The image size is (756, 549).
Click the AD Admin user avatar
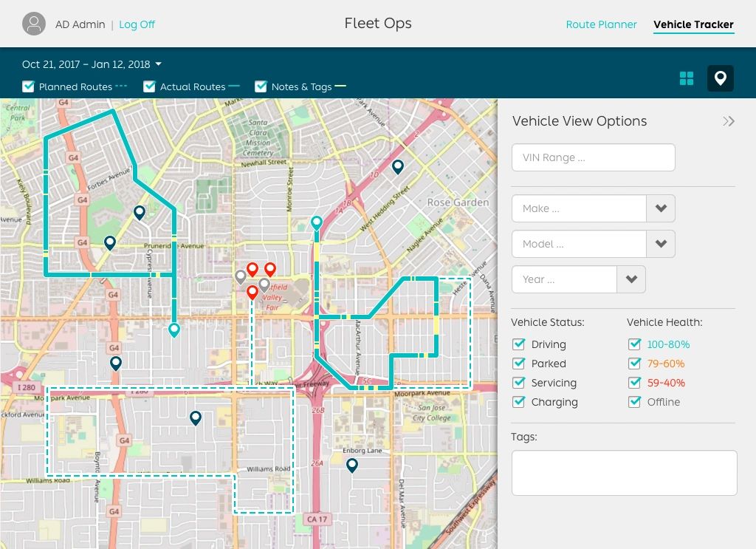point(34,24)
